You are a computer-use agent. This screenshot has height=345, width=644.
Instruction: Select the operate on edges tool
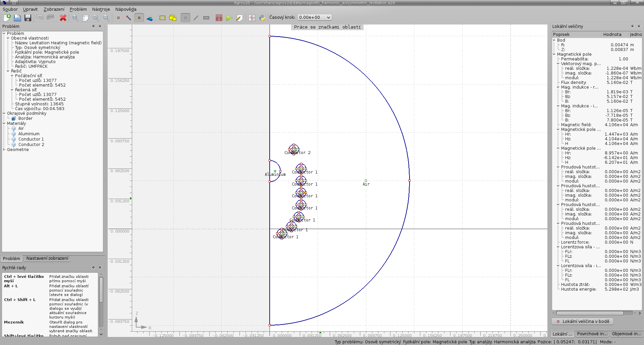point(128,18)
